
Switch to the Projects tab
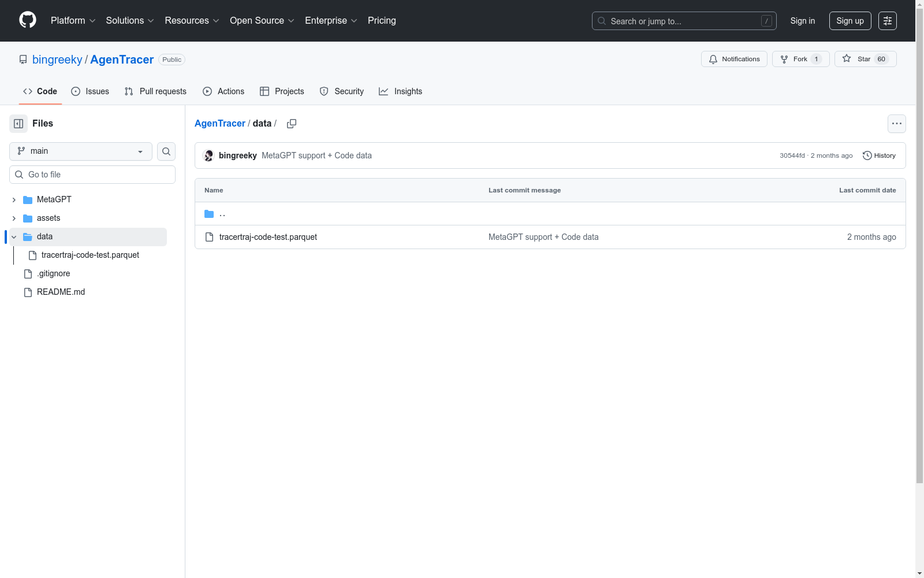point(282,91)
